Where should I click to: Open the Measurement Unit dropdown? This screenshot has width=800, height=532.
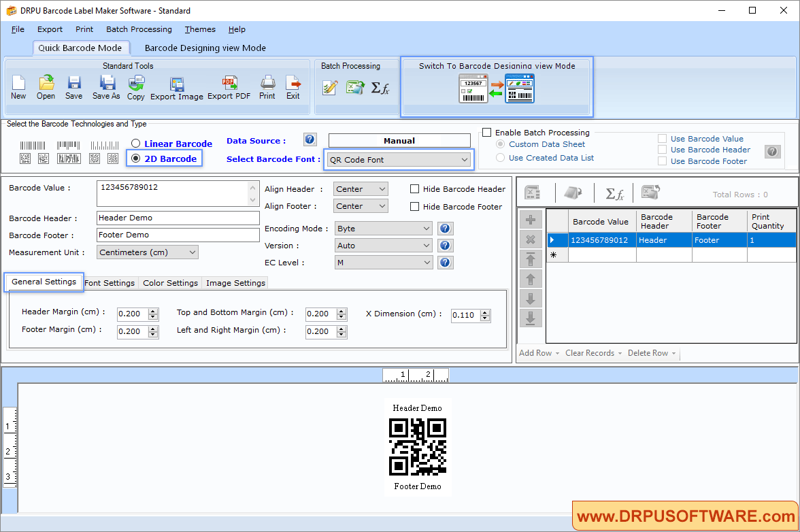pyautogui.click(x=148, y=252)
